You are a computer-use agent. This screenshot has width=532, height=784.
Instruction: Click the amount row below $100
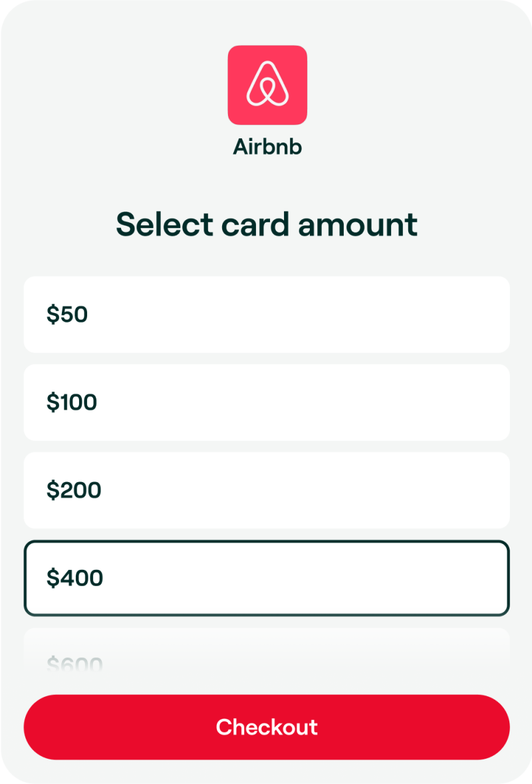(x=267, y=491)
